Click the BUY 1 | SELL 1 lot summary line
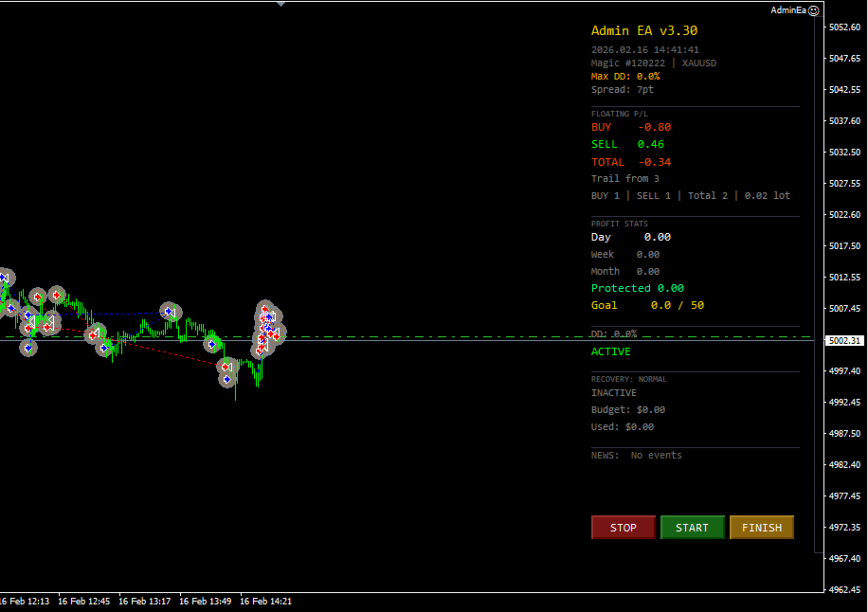Viewport: 868px width, 612px height. pos(690,196)
